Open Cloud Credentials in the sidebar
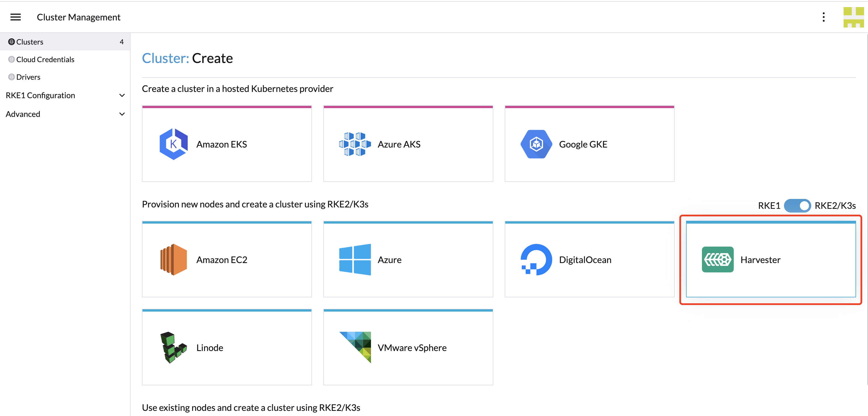This screenshot has width=868, height=416. tap(45, 60)
